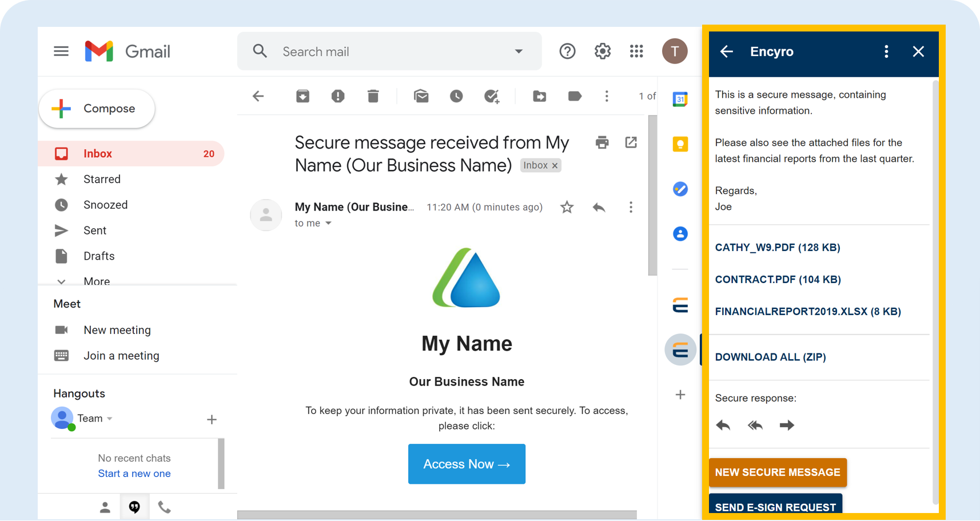Switch to Hangouts conversations tab
980x521 pixels.
pyautogui.click(x=134, y=507)
